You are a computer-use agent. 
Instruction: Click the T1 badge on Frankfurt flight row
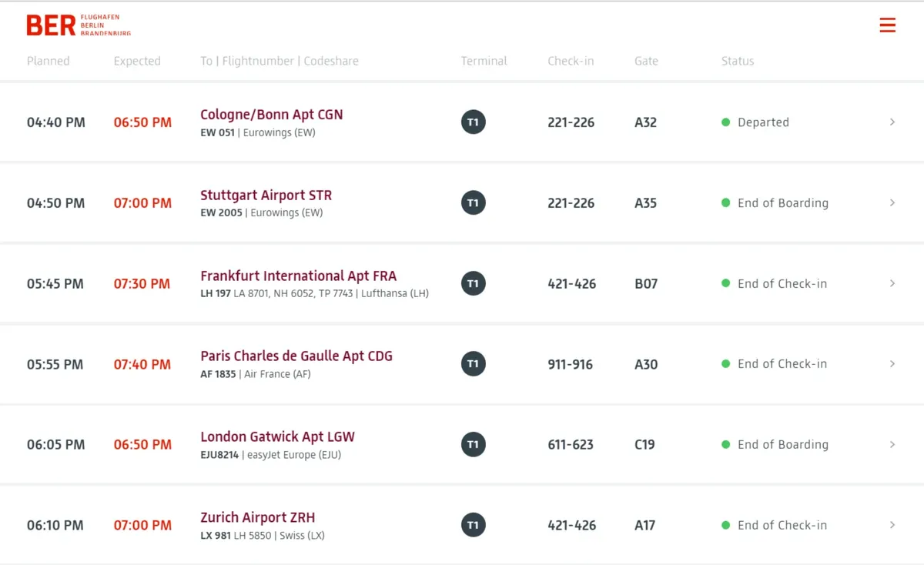[x=473, y=283]
